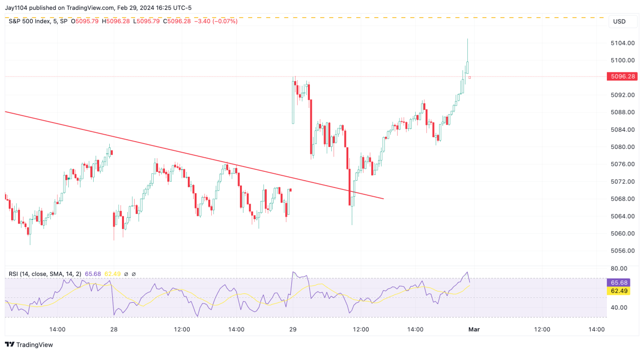Click the 5060.00 price axis label
644x353 pixels.
623,233
